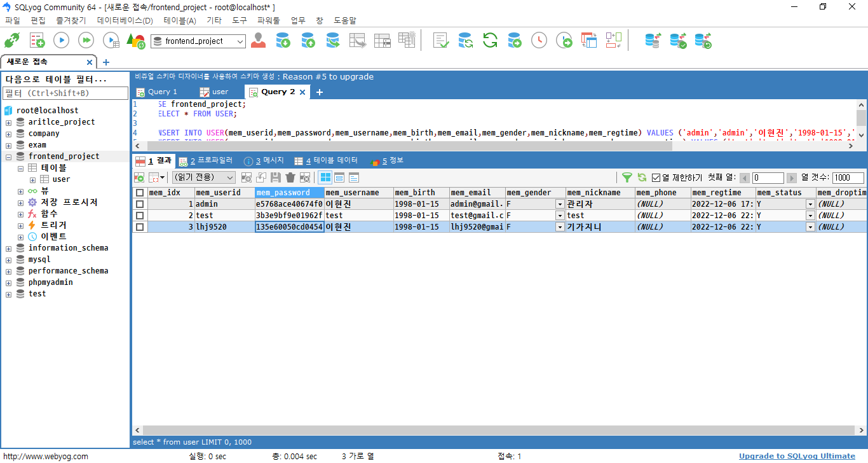Select the performance_schema database in tree
The image size is (868, 463).
pyautogui.click(x=68, y=271)
